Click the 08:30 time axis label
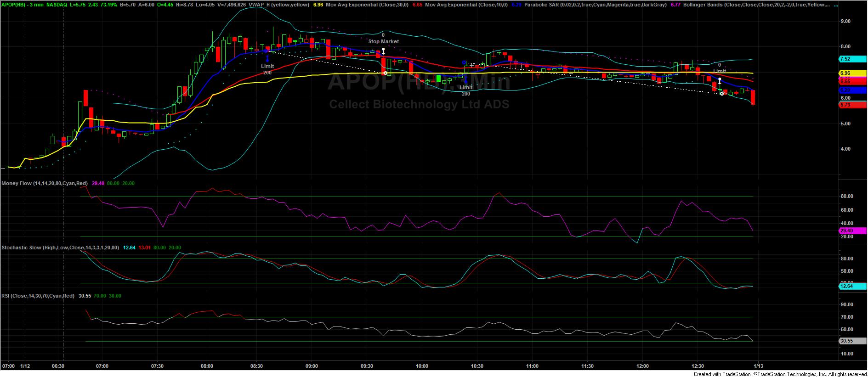This screenshot has height=377, width=868. (x=256, y=366)
